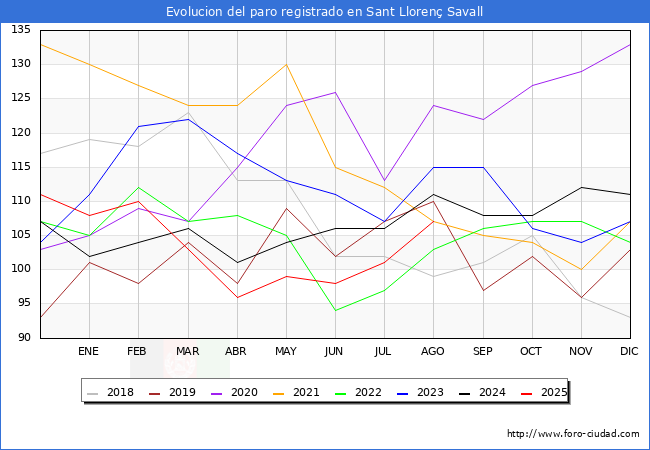The width and height of the screenshot is (650, 450).
Task: Click the black 2024 legend color marker
Action: [x=464, y=393]
